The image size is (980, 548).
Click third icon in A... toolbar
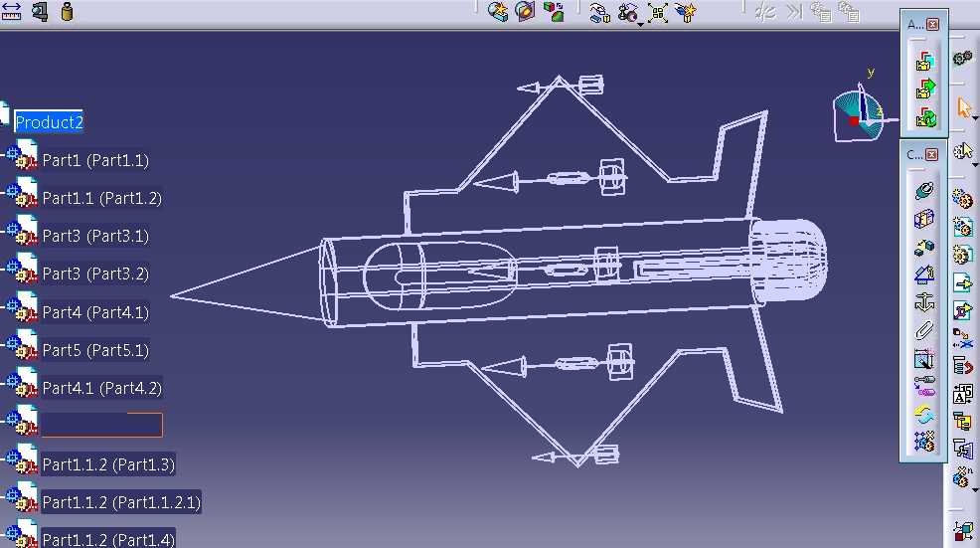(925, 116)
